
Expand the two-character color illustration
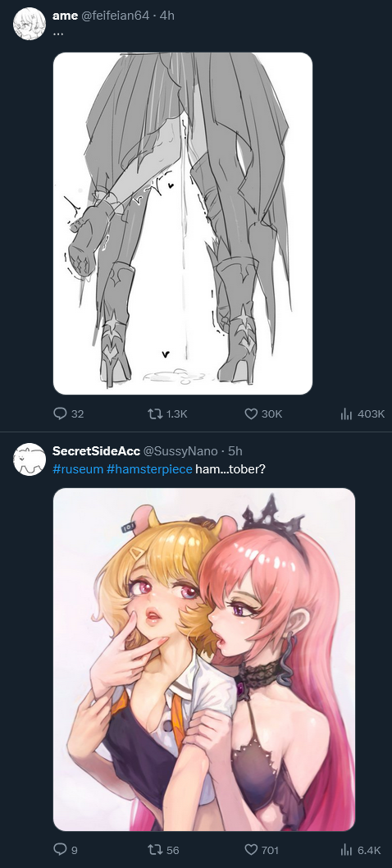pos(203,660)
